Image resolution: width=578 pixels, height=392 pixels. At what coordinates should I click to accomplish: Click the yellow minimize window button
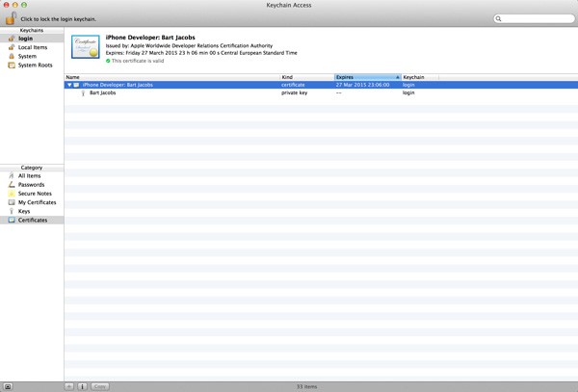[15, 5]
